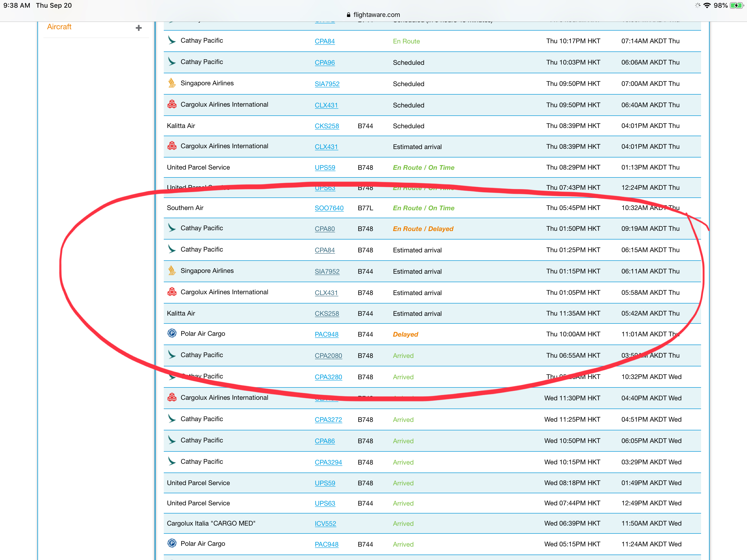Click Cathay Pacific logo in CPA3272 row

pos(172,418)
